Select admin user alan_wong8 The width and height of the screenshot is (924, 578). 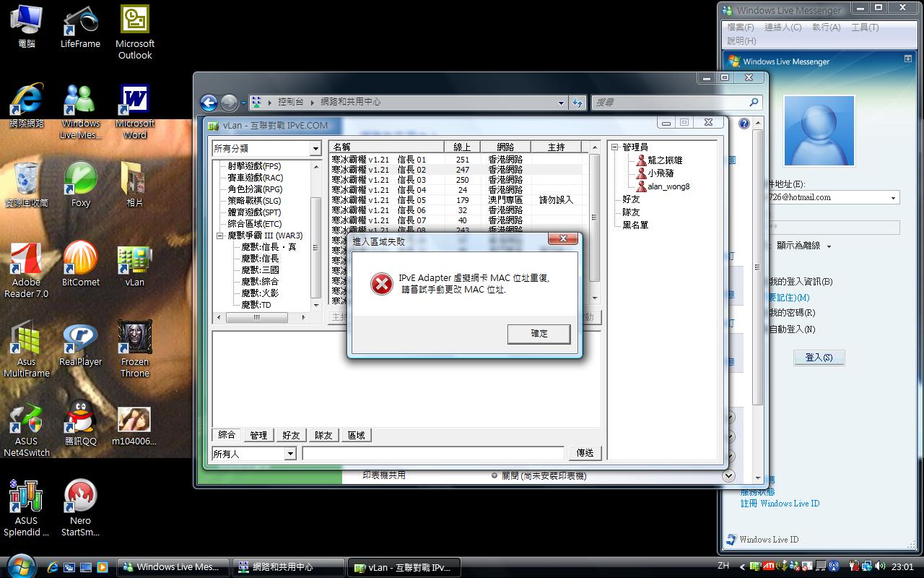(668, 186)
